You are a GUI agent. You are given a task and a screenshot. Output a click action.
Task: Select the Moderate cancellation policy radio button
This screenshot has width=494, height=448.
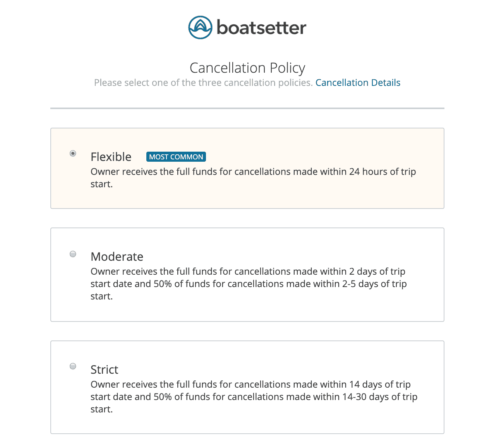73,254
